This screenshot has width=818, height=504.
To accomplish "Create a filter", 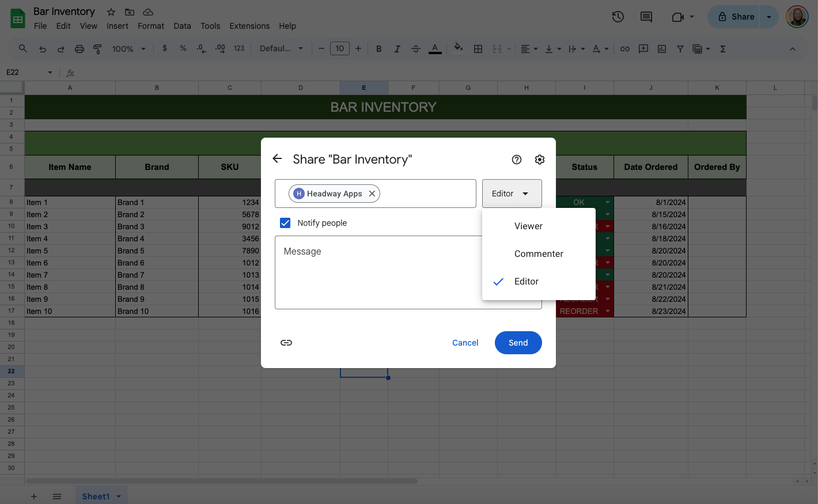I will click(680, 49).
